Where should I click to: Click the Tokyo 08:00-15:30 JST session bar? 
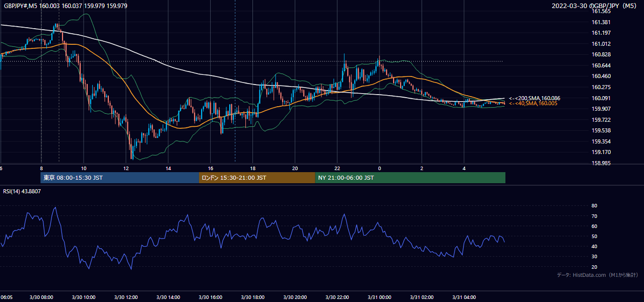point(120,178)
